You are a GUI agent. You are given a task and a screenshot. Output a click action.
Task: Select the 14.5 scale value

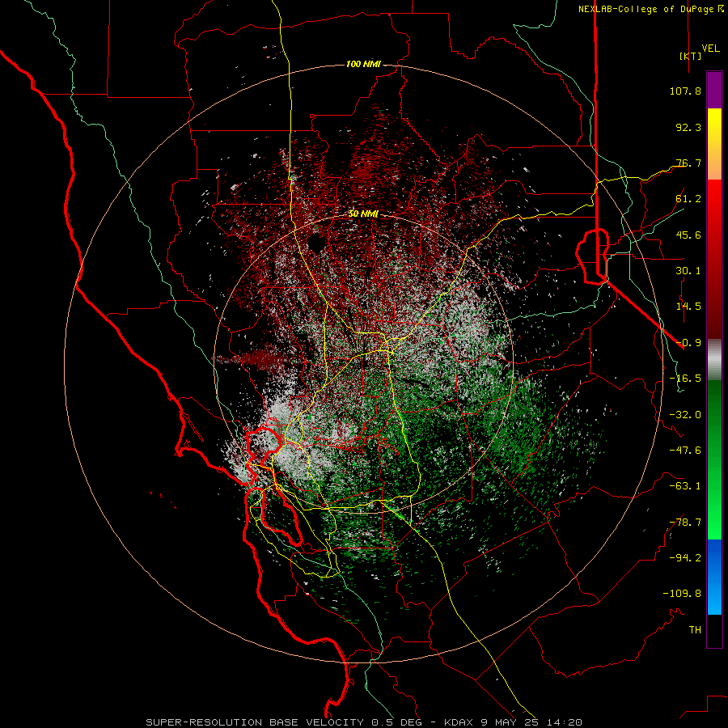tap(688, 307)
